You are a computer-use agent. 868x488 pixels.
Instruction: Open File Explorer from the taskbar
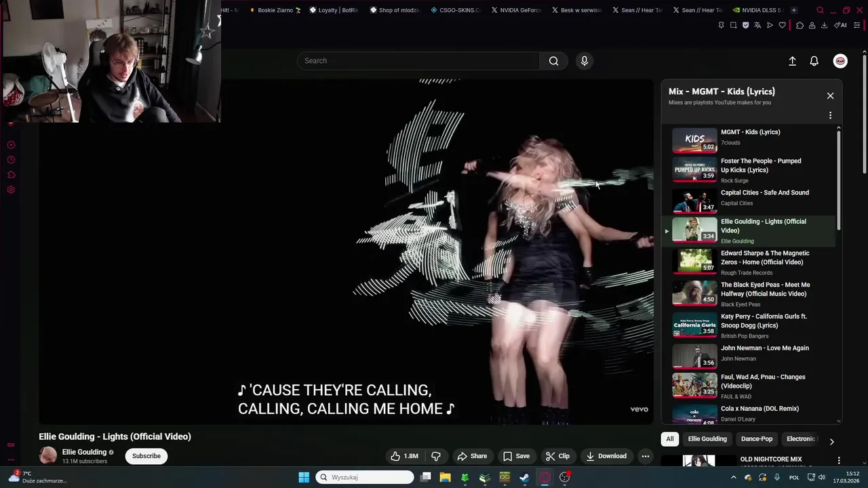445,477
